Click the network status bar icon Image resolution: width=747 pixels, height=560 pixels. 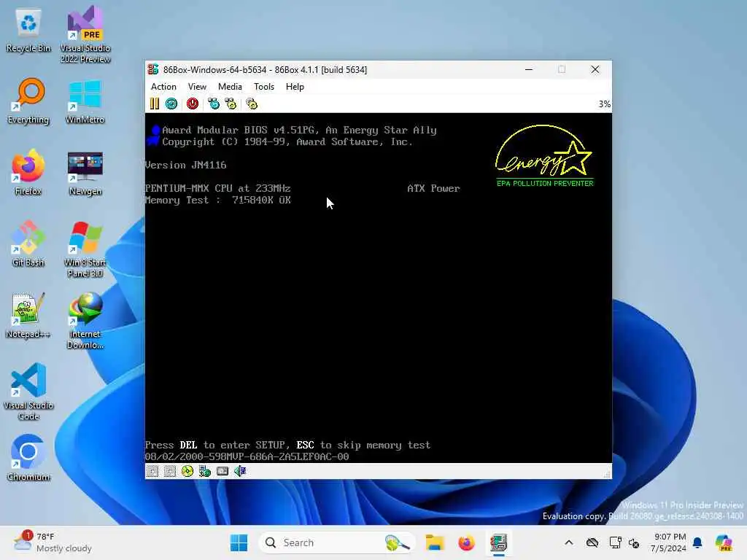[x=205, y=472]
